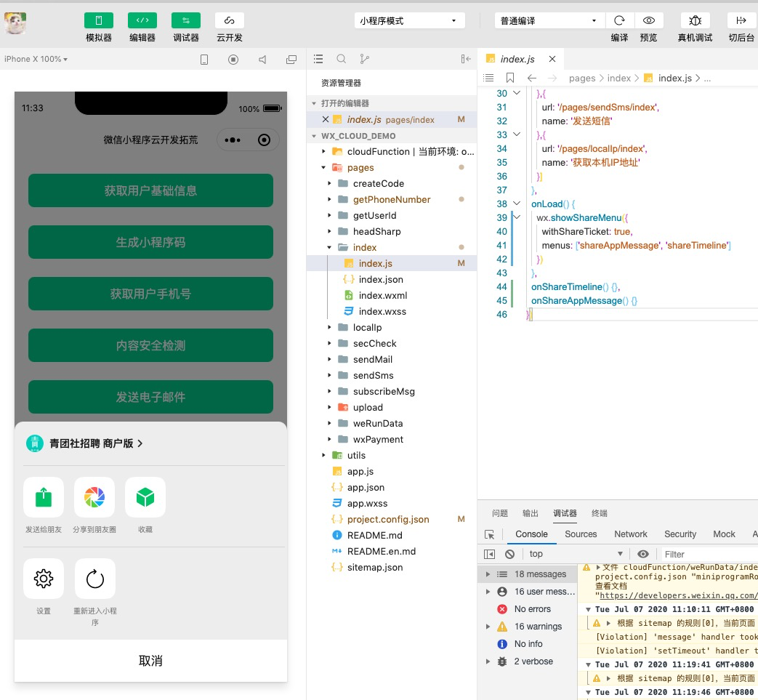Open the 小程序模式 mode dropdown
The width and height of the screenshot is (758, 700).
[x=409, y=21]
